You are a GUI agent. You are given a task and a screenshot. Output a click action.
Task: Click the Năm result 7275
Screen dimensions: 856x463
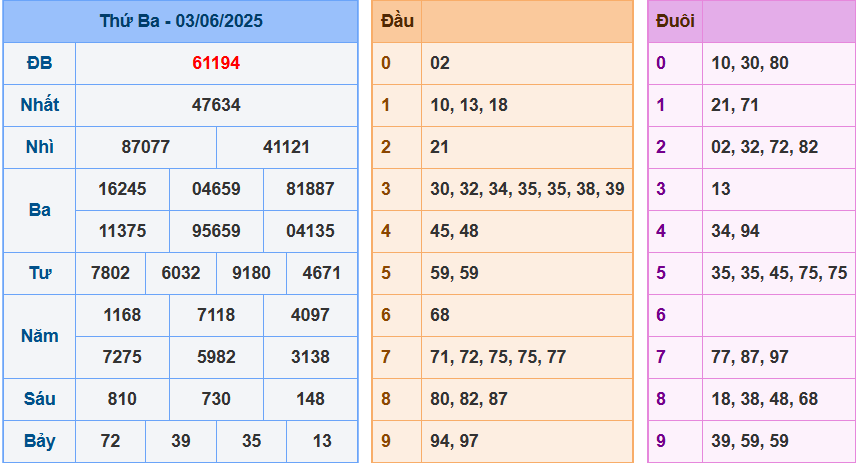(x=122, y=357)
